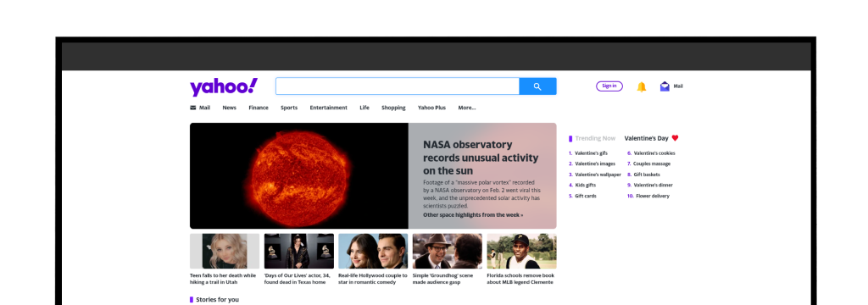Image resolution: width=868 pixels, height=305 pixels.
Task: Open NASA observatory headline
Action: point(481,158)
